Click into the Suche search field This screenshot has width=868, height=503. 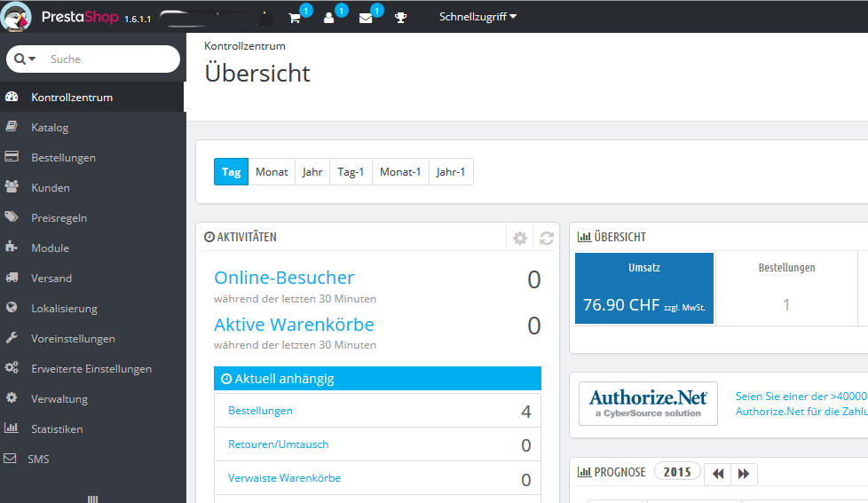107,59
